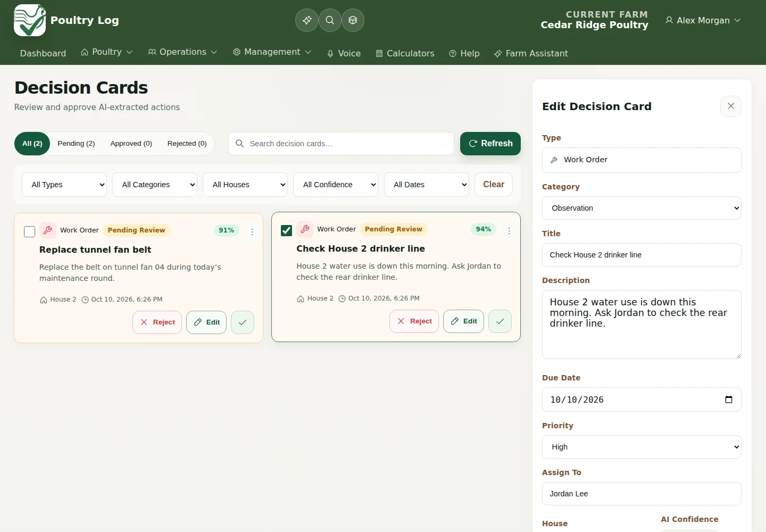766x532 pixels.
Task: Open more options on Check House 2 drinker card
Action: coord(509,231)
